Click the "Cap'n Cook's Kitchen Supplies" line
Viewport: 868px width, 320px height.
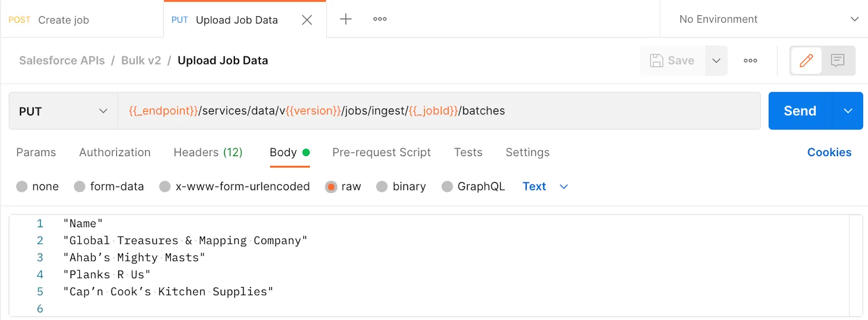tap(168, 292)
